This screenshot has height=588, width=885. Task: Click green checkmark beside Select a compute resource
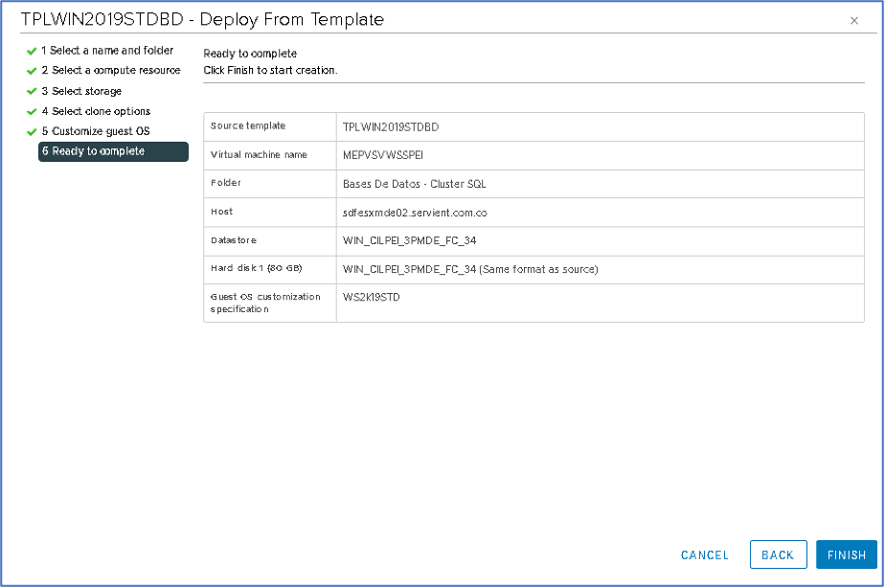[x=32, y=71]
